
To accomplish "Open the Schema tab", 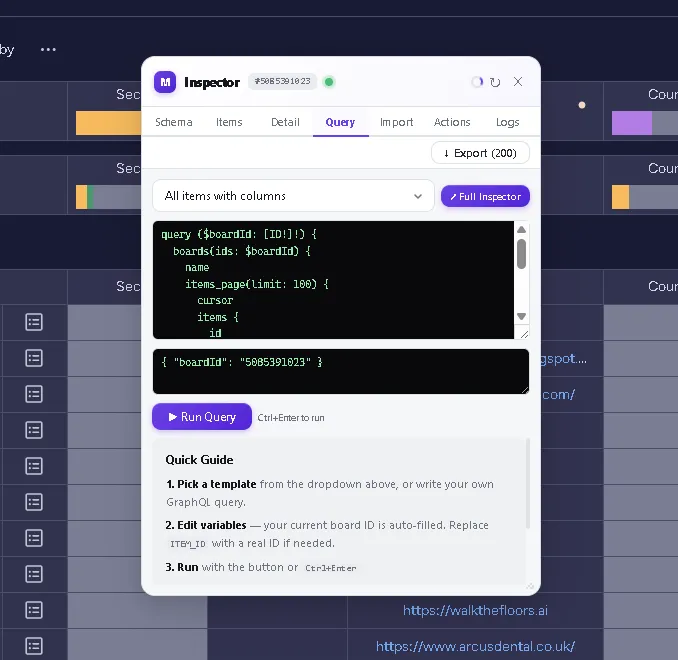I will 174,122.
